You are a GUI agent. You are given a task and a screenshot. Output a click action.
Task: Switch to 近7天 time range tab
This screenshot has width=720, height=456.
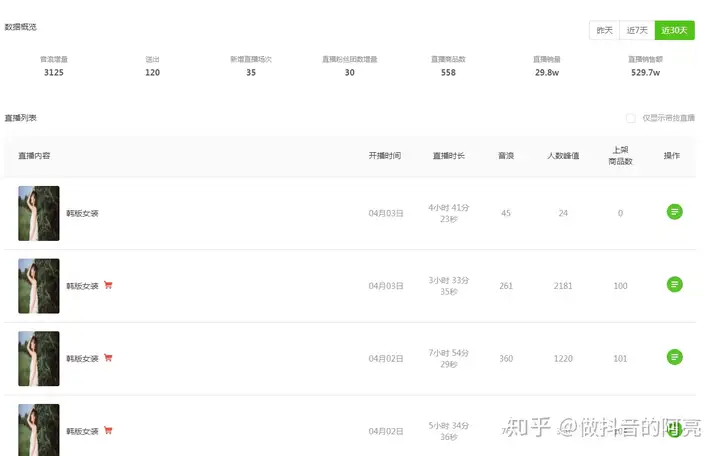click(x=637, y=30)
